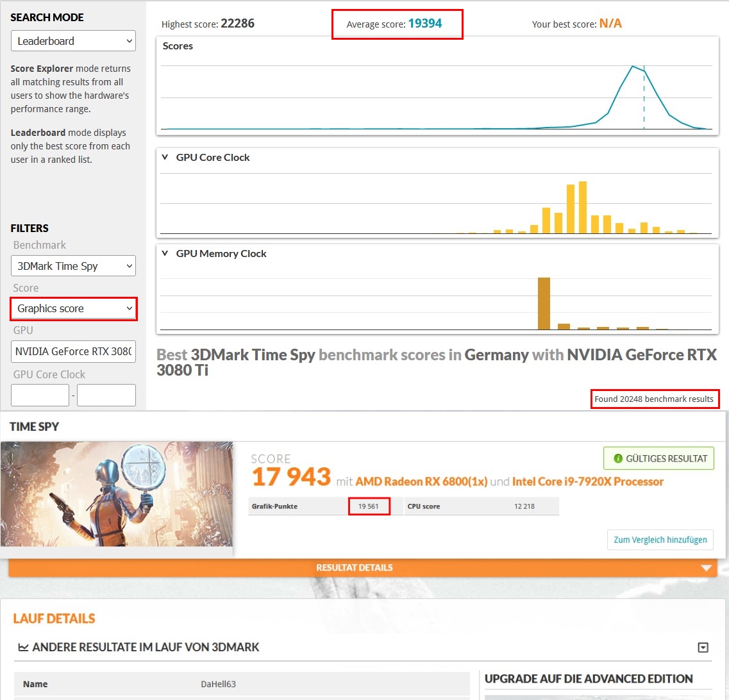Click the Resultat Details down arrow
729x700 pixels.
click(x=706, y=568)
